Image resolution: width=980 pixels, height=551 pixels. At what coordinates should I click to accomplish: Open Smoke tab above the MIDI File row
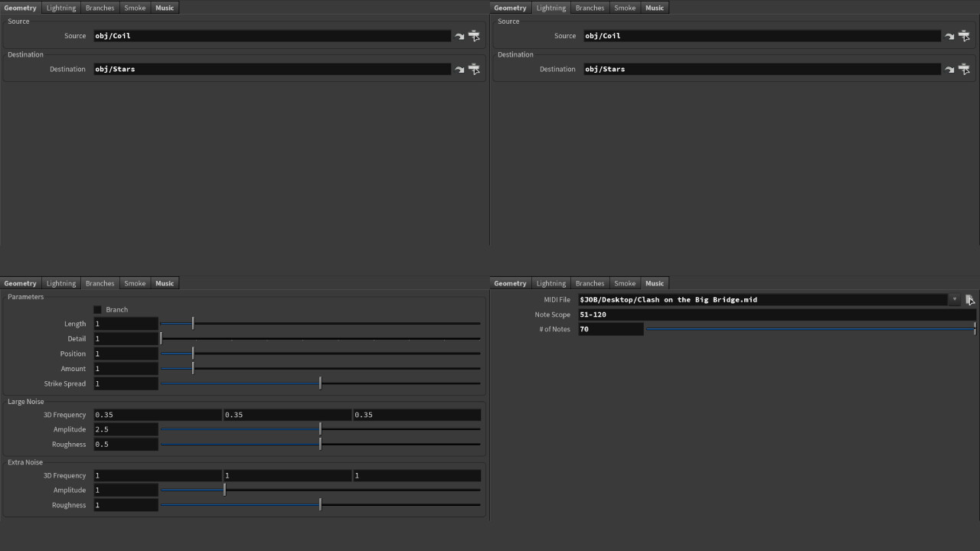click(625, 283)
